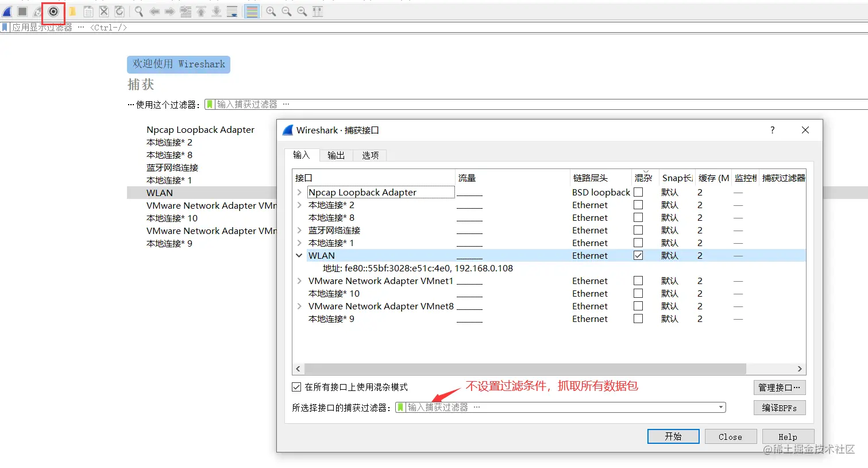
Task: Click the save capture file icon
Action: 88,11
